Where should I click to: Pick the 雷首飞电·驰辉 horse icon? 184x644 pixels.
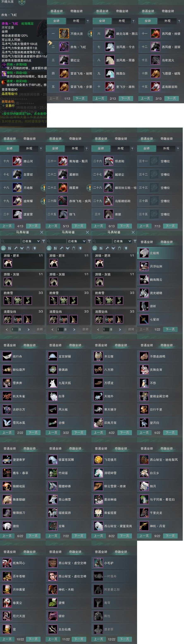click(64, 73)
